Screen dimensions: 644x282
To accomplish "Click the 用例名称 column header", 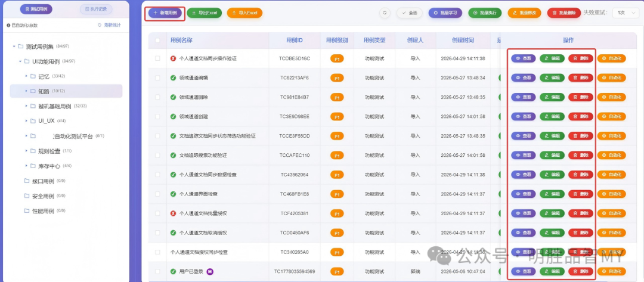I will point(181,40).
